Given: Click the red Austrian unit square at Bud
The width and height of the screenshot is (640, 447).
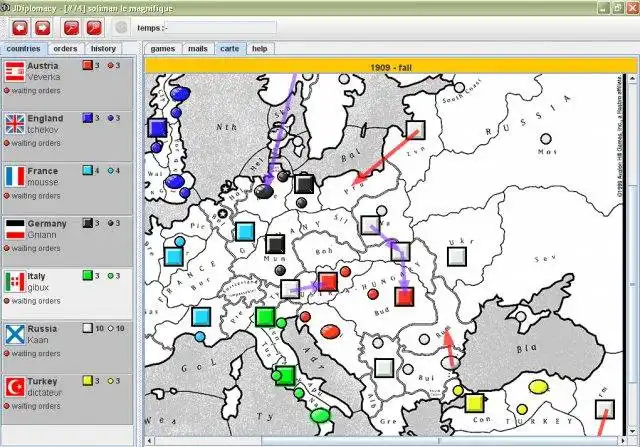Looking at the screenshot, I should (x=404, y=297).
